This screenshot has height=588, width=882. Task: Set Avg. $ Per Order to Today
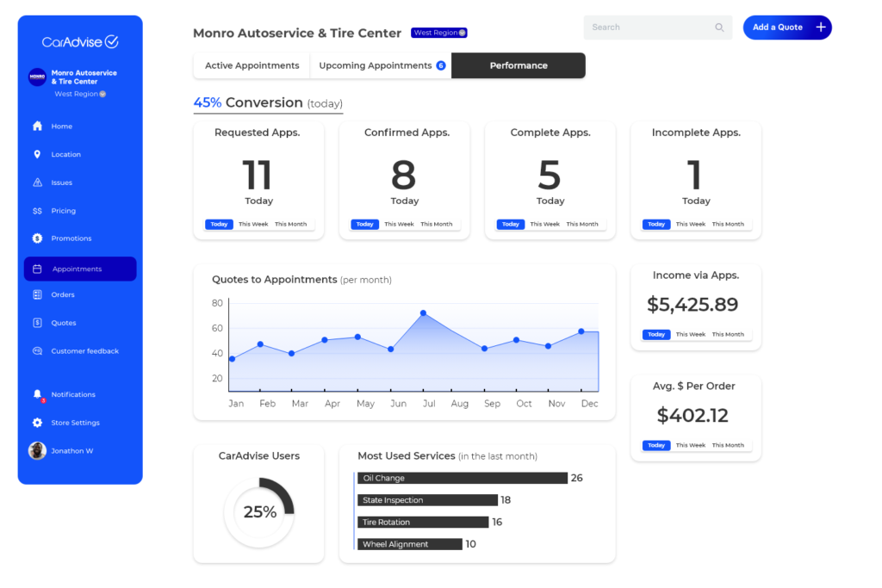click(655, 445)
